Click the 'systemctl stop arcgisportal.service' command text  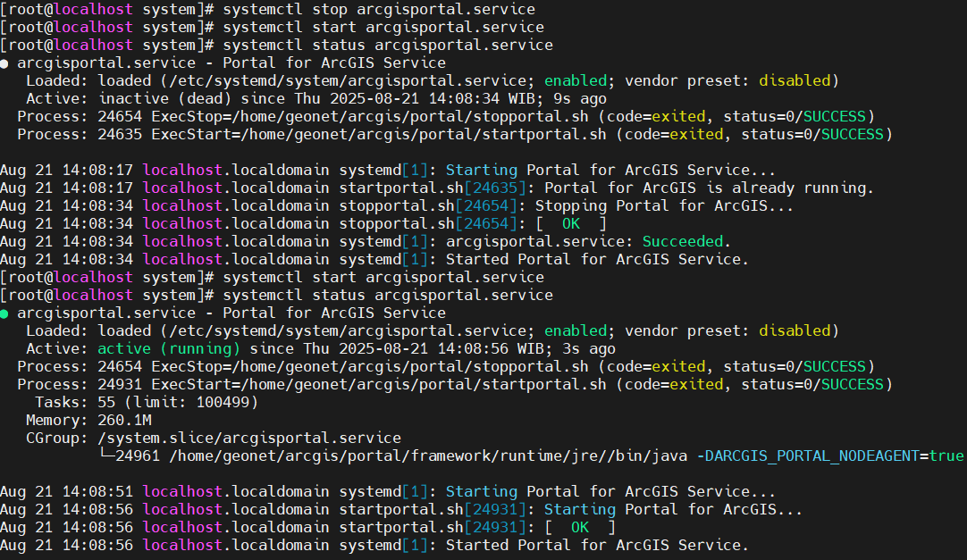pos(379,9)
